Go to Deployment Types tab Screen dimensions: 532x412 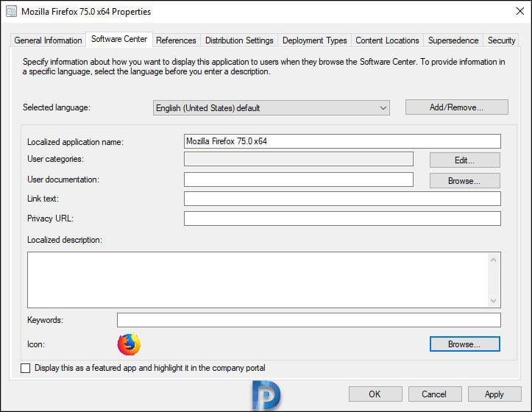[x=315, y=40]
